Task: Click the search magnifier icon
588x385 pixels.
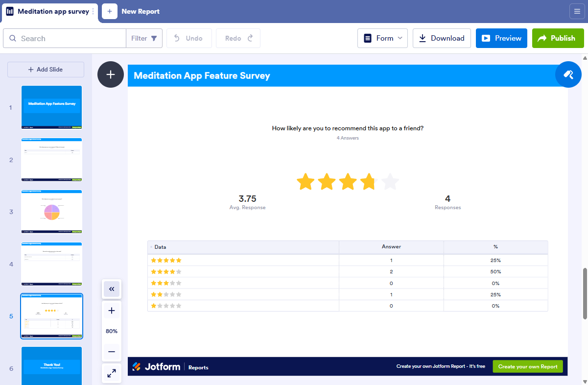Action: pyautogui.click(x=12, y=38)
